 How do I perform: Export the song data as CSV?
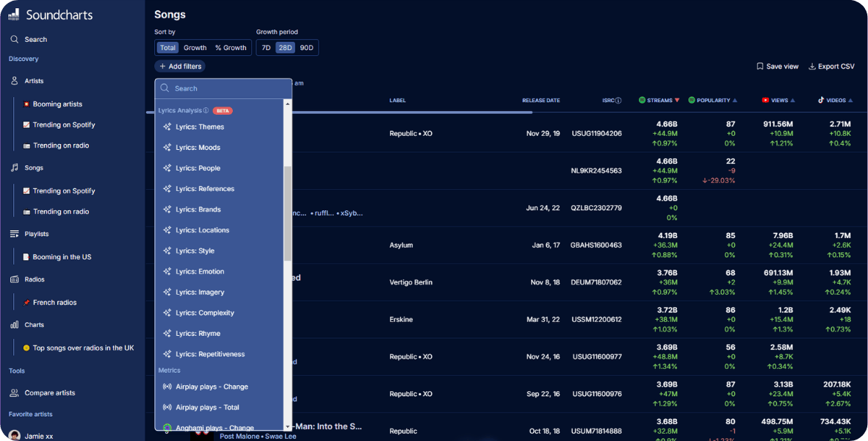point(832,65)
